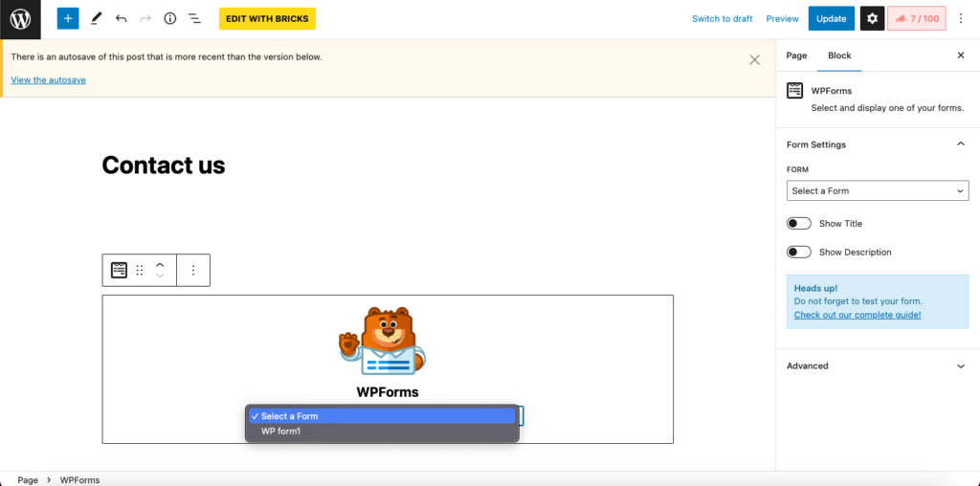The height and width of the screenshot is (486, 980).
Task: Open 'Check out our complete guide!' link
Action: 857,315
